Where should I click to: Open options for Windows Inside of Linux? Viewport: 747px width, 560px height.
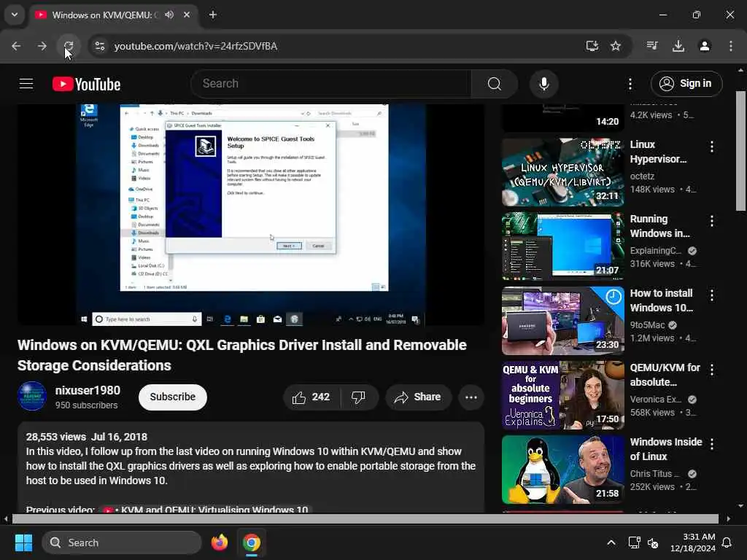click(x=712, y=444)
